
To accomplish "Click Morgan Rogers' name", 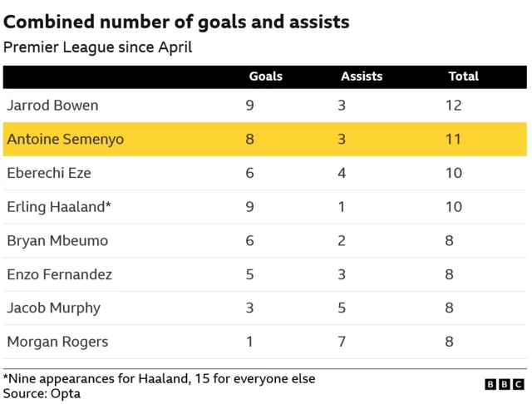I will 57,341.
